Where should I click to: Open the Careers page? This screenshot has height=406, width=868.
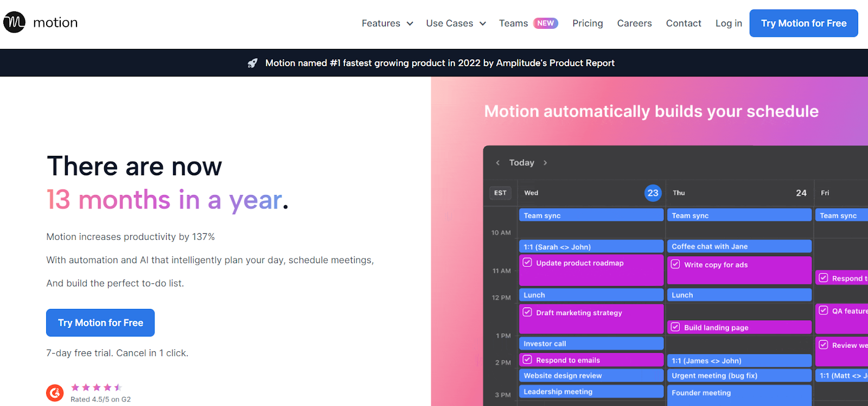634,23
